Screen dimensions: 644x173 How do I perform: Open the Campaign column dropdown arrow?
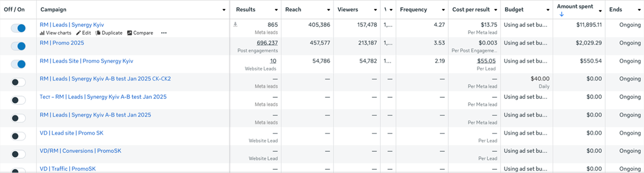click(x=224, y=10)
